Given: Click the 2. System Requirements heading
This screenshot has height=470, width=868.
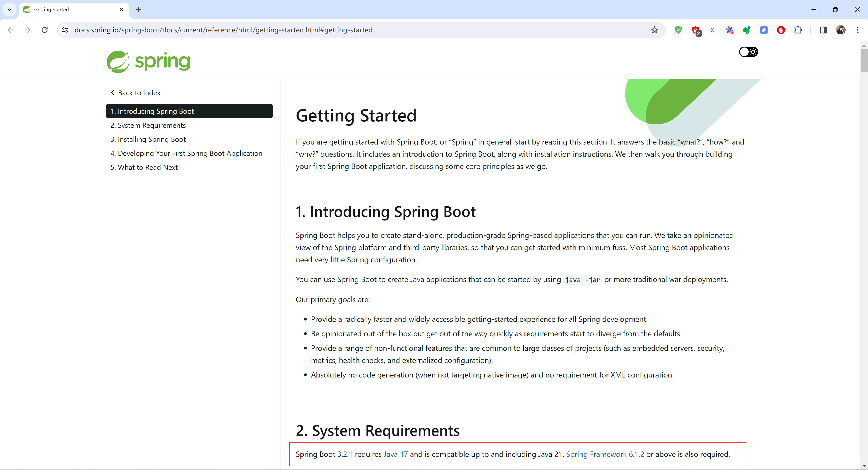Looking at the screenshot, I should [377, 431].
